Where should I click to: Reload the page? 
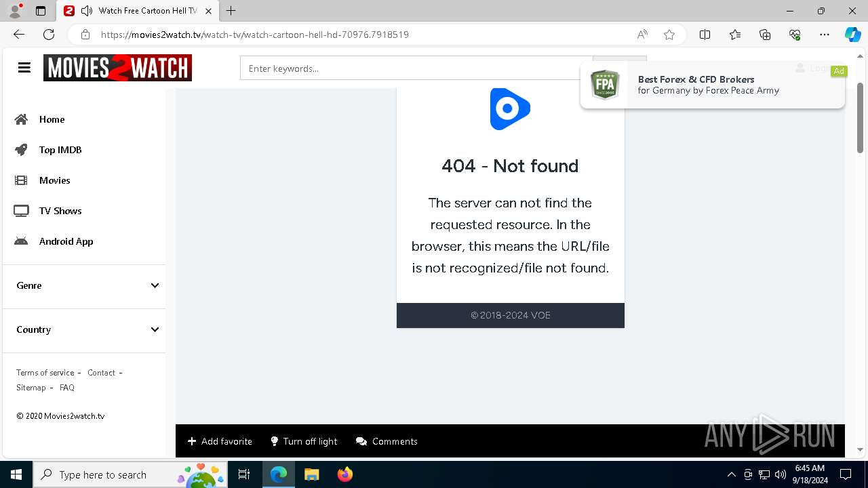click(x=49, y=35)
